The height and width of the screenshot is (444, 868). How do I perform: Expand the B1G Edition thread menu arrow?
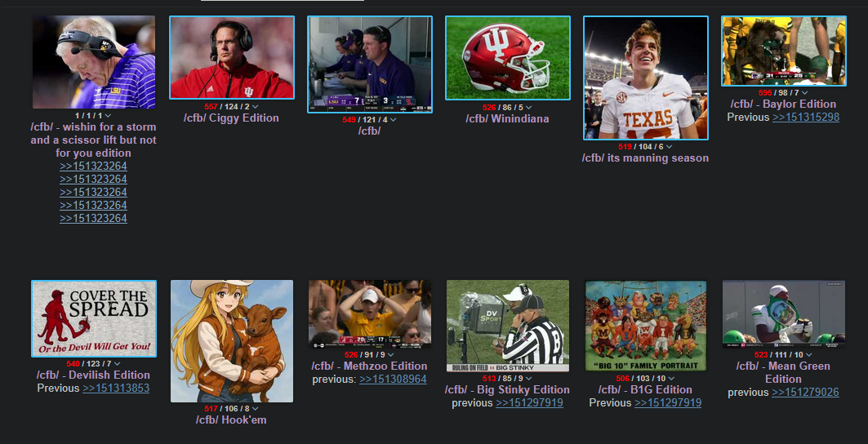671,379
